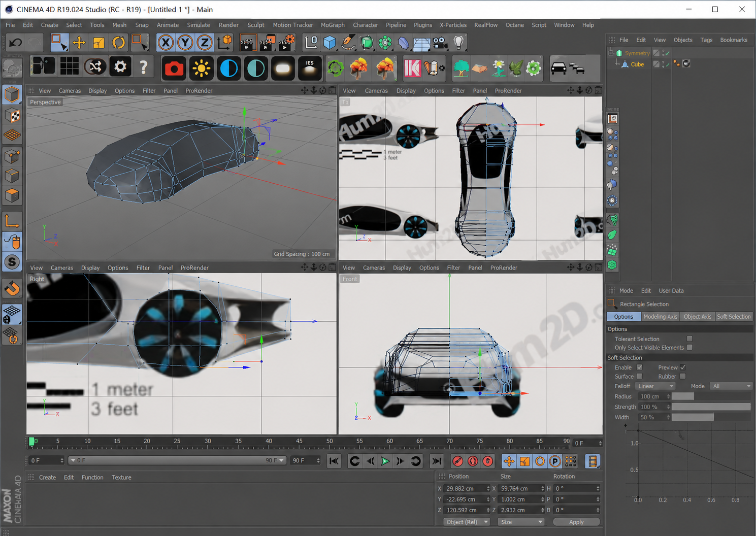Open the material manager Create menu

coord(47,477)
